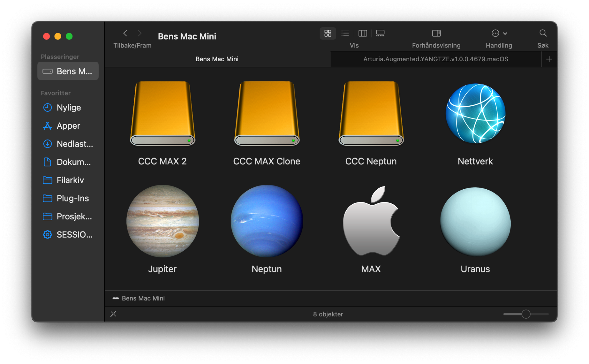The height and width of the screenshot is (364, 589).
Task: Click the Bens Mac Mini window title
Action: coord(187,36)
